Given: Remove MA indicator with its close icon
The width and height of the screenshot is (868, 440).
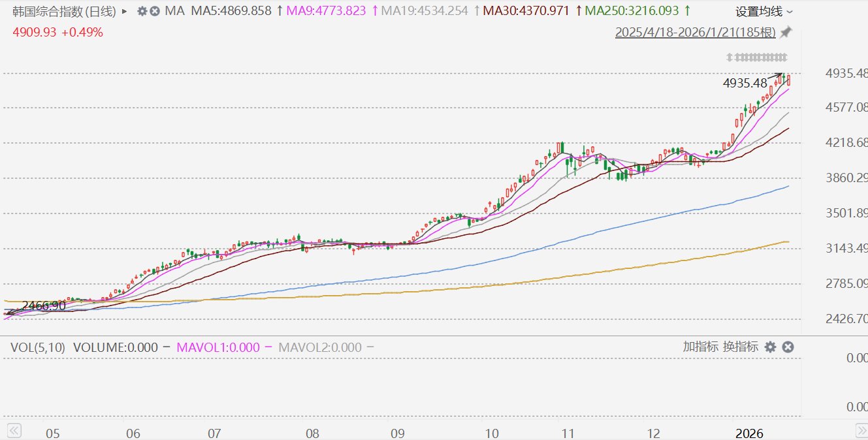Looking at the screenshot, I should click(154, 11).
